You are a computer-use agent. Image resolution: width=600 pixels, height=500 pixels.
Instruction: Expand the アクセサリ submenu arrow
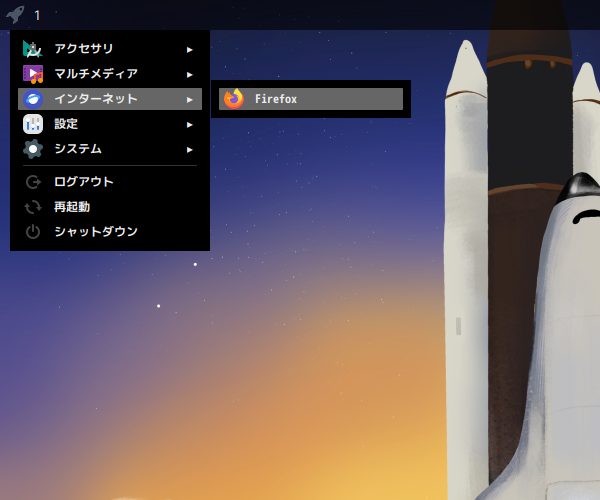[189, 50]
